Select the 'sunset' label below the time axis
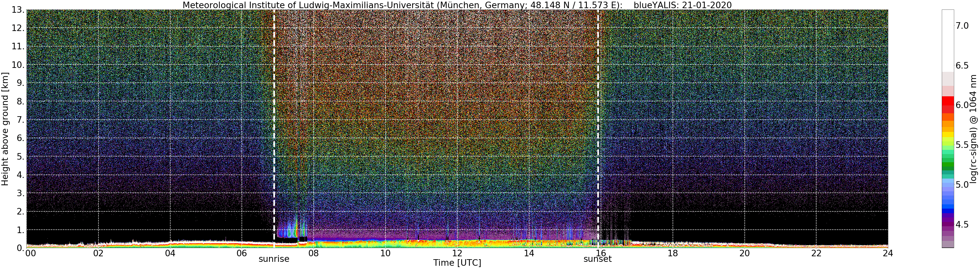The height and width of the screenshot is (269, 980). tap(598, 259)
